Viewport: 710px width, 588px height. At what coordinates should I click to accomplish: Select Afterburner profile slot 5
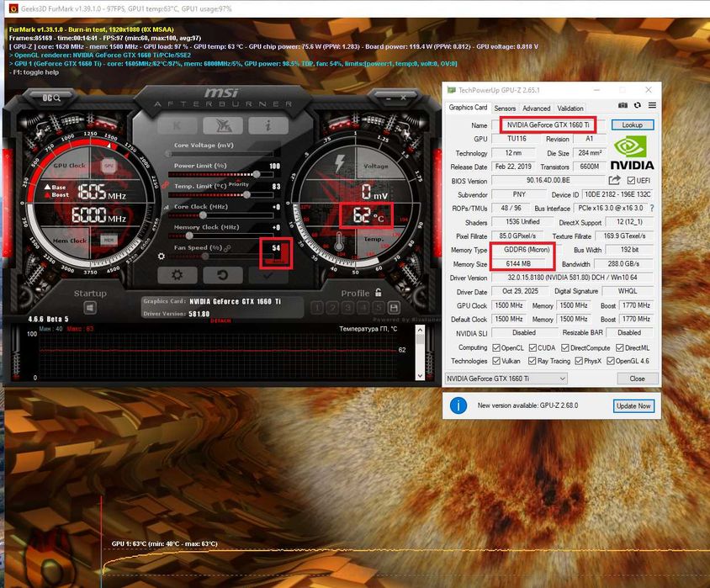pyautogui.click(x=378, y=308)
